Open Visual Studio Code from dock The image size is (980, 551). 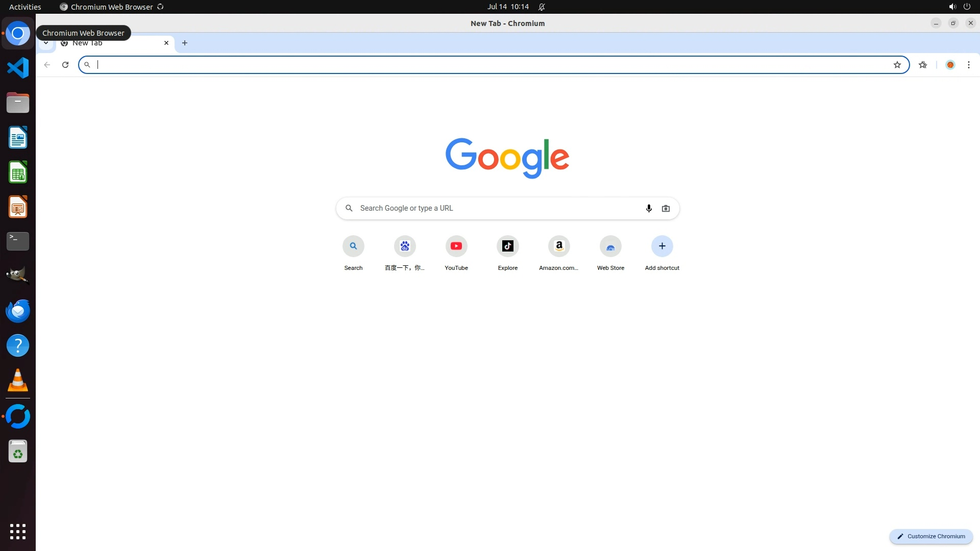click(18, 68)
